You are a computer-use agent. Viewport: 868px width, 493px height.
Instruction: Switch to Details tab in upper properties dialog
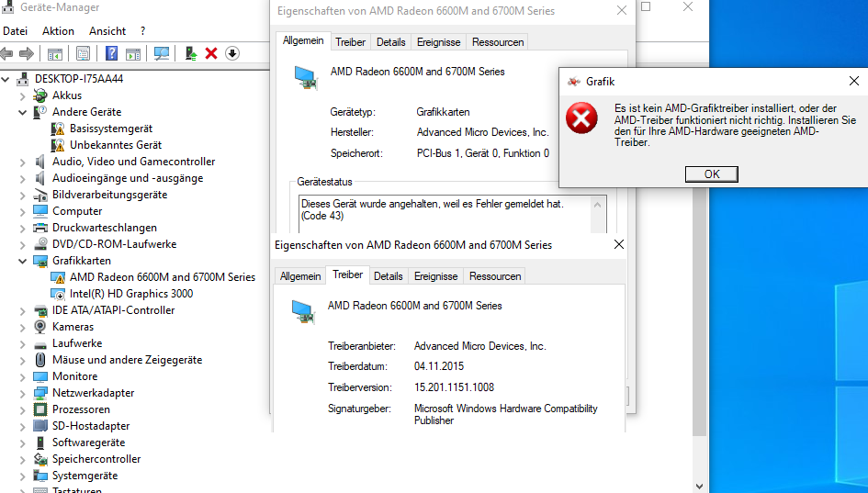[x=390, y=42]
